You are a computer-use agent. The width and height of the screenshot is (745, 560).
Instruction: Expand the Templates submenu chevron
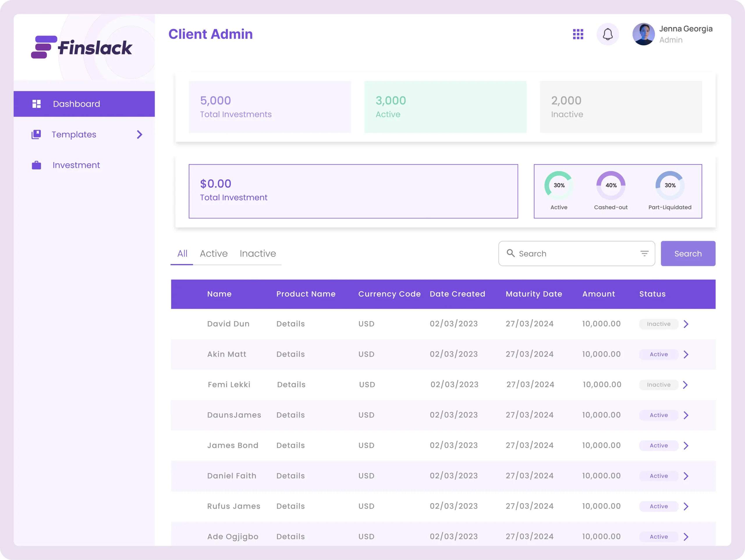coord(139,134)
